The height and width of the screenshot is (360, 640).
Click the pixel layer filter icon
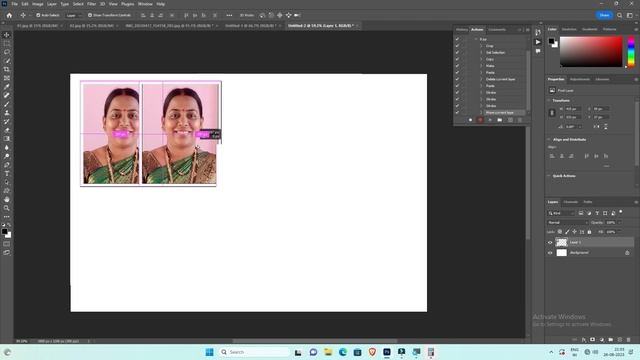[x=581, y=213]
